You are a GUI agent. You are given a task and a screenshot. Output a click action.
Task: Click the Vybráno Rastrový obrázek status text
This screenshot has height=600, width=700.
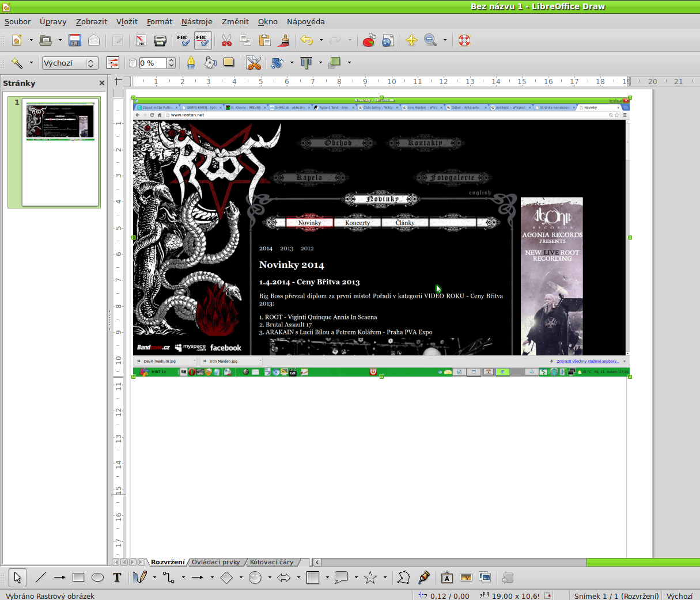click(x=50, y=596)
